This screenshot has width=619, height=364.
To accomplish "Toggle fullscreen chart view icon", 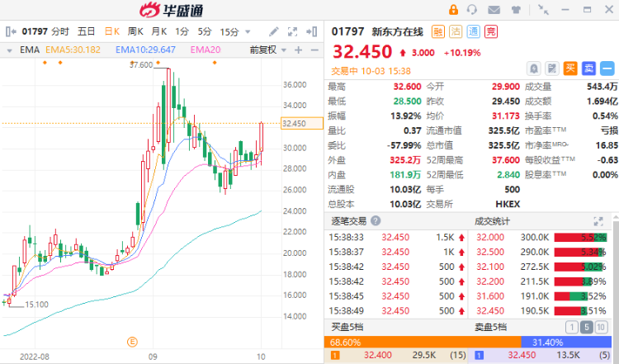I will click(x=292, y=31).
